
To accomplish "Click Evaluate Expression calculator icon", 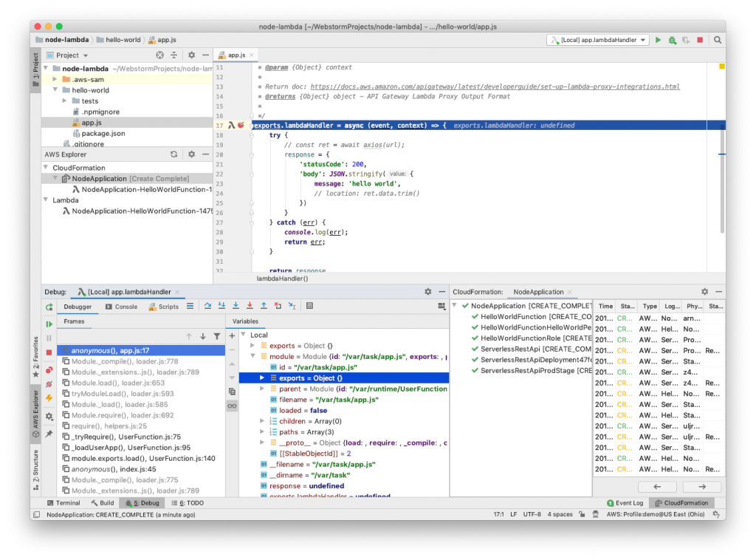I will (x=309, y=306).
